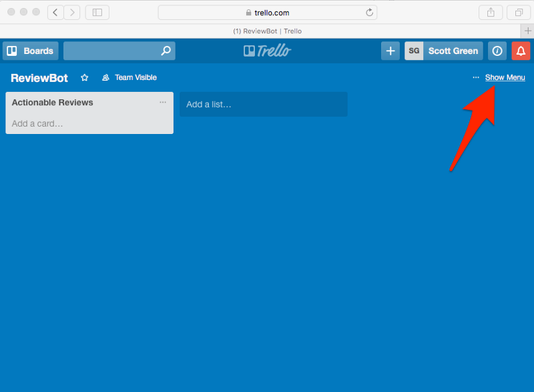Toggle the Safari sidebar
The height and width of the screenshot is (392, 534).
[x=97, y=13]
